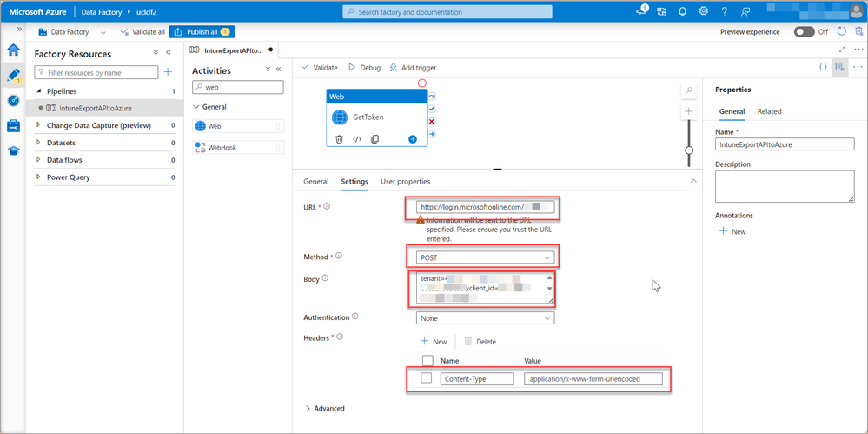Open the Data Factory dropdown chevron
The image size is (868, 434).
point(103,32)
